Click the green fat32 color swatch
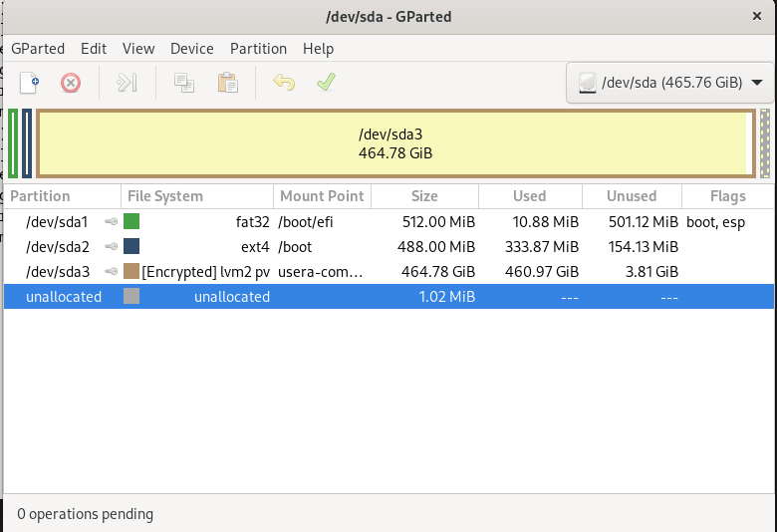The height and width of the screenshot is (532, 777). click(131, 222)
